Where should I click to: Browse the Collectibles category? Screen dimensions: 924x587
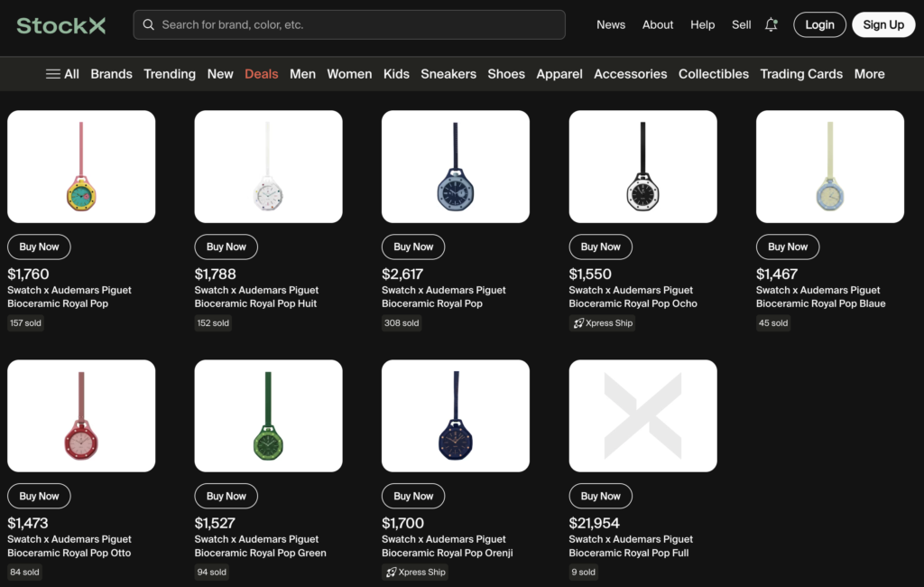pyautogui.click(x=714, y=74)
